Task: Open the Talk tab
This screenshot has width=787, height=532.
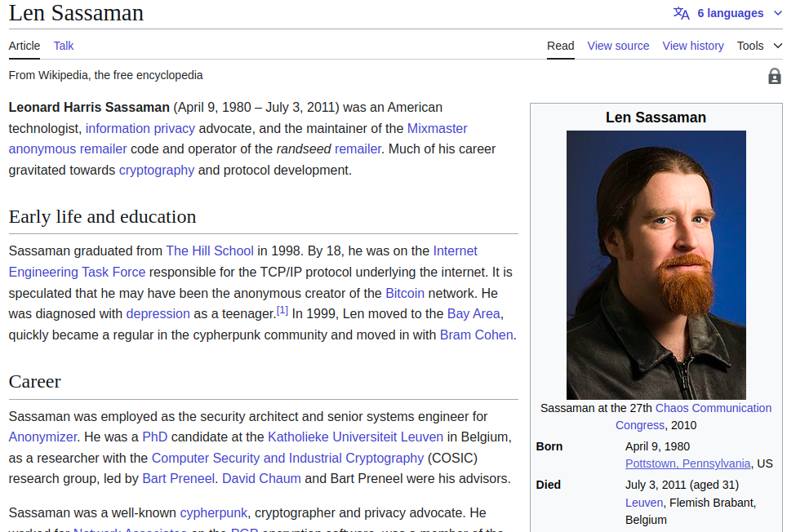Action: coord(64,46)
